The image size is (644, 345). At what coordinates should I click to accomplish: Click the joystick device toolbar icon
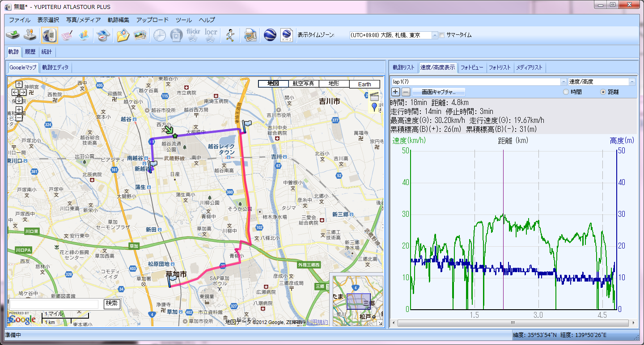30,35
